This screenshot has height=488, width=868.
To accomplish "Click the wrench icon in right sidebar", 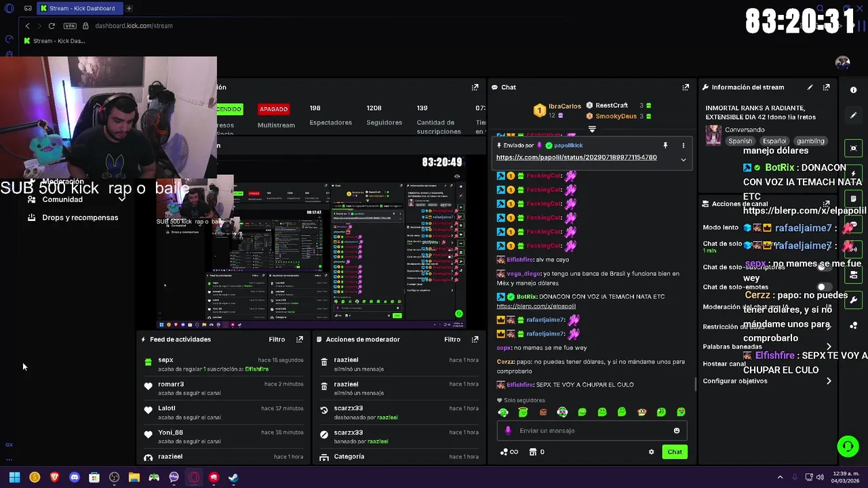I will click(x=853, y=300).
